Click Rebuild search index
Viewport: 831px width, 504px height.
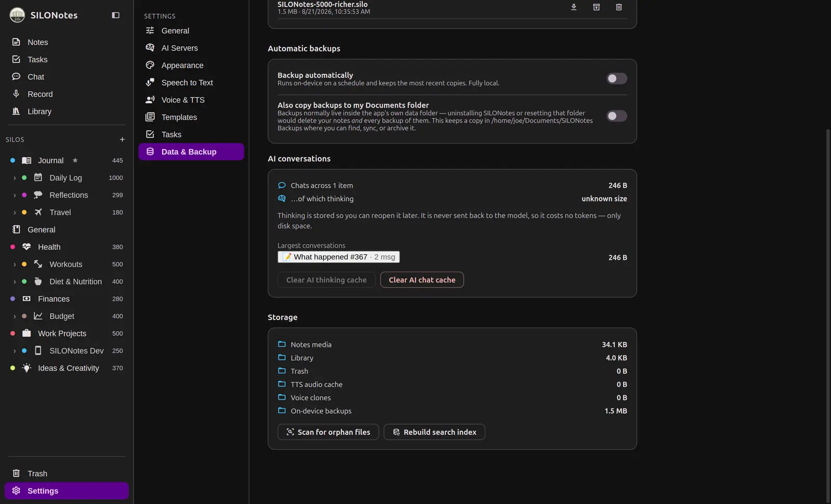[434, 432]
